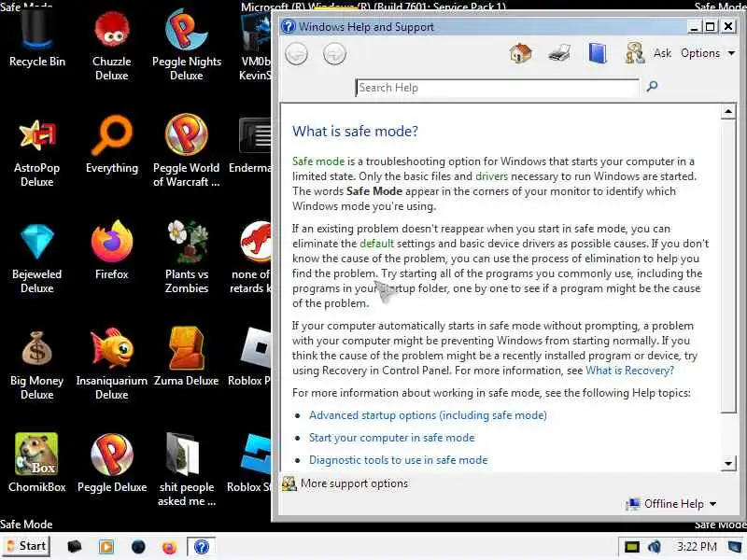Open Advanced startup options link
The height and width of the screenshot is (560, 747).
(x=428, y=415)
